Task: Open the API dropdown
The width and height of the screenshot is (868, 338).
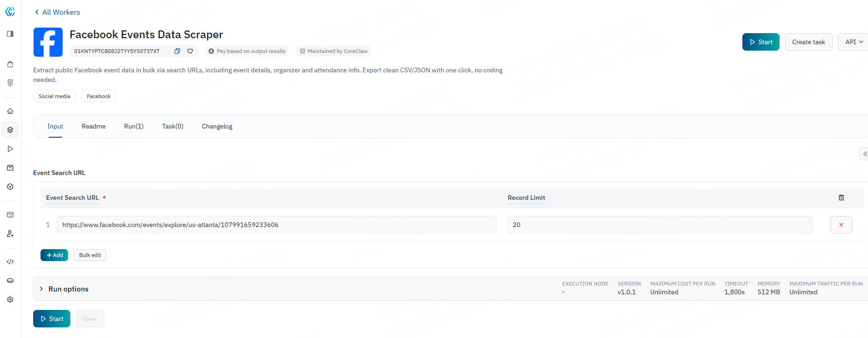Action: coord(853,42)
